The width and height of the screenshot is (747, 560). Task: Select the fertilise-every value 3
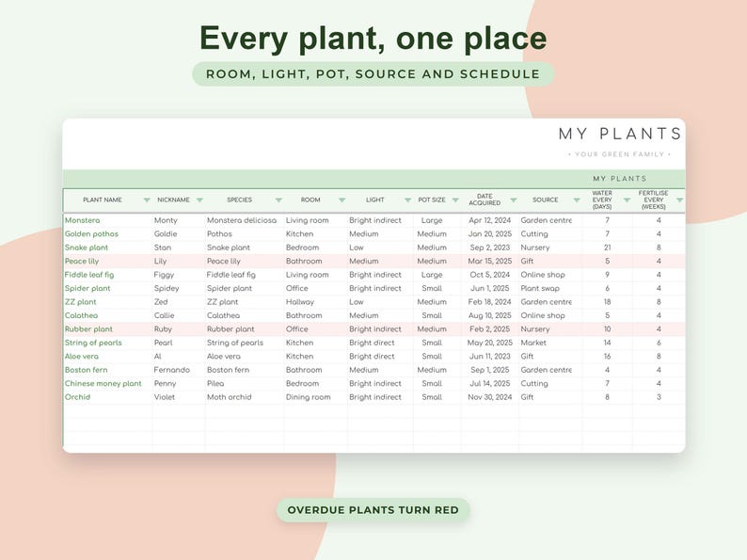[x=659, y=397]
